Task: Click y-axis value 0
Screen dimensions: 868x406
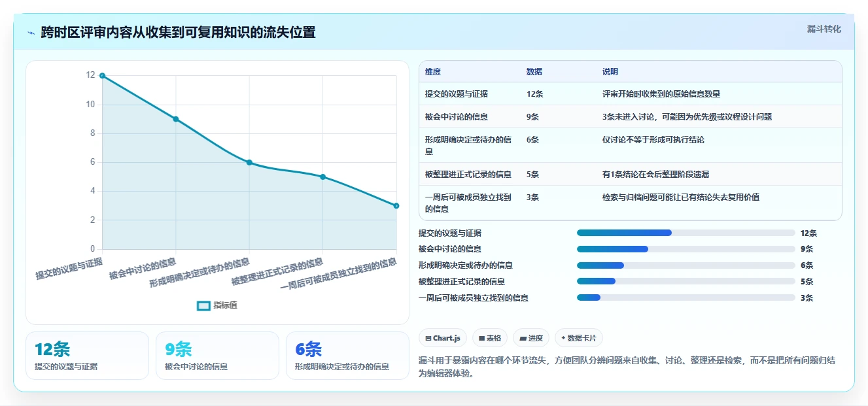Action: (93, 249)
